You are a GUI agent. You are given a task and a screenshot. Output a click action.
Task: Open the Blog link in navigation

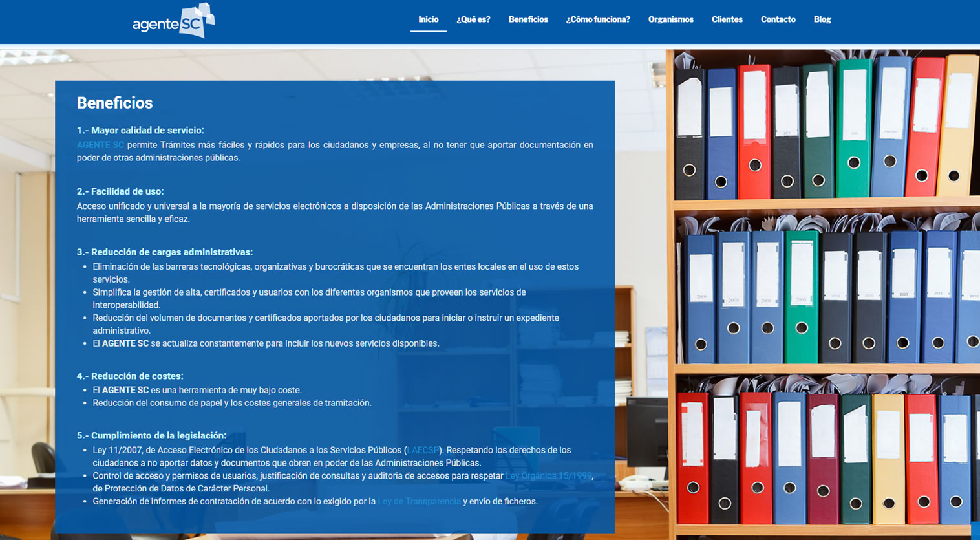[x=822, y=19]
